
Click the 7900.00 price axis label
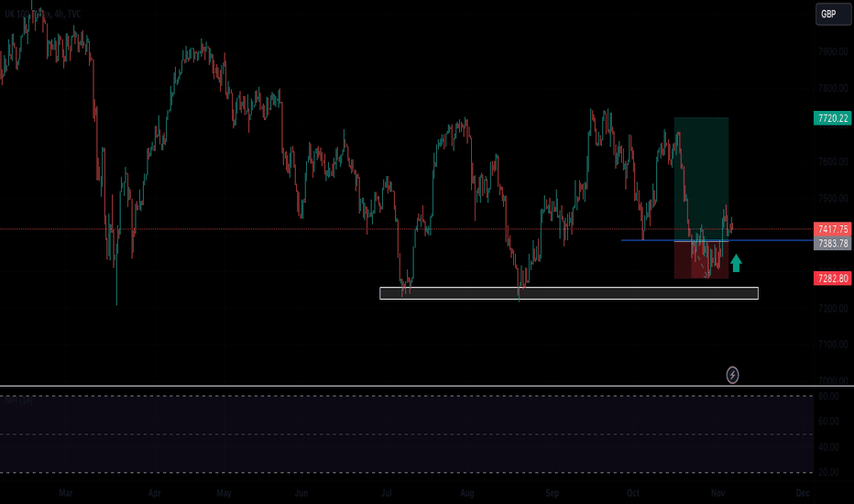pos(833,51)
